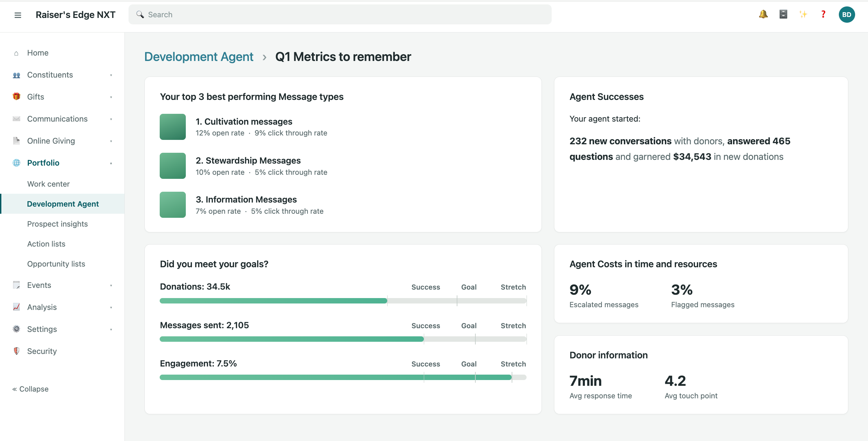Image resolution: width=868 pixels, height=441 pixels.
Task: Open the hamburger navigation menu
Action: click(18, 15)
